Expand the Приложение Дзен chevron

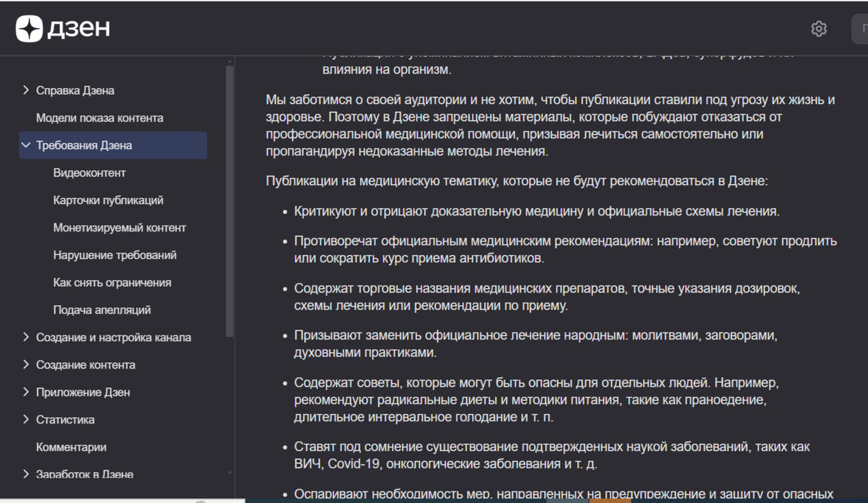pos(26,392)
